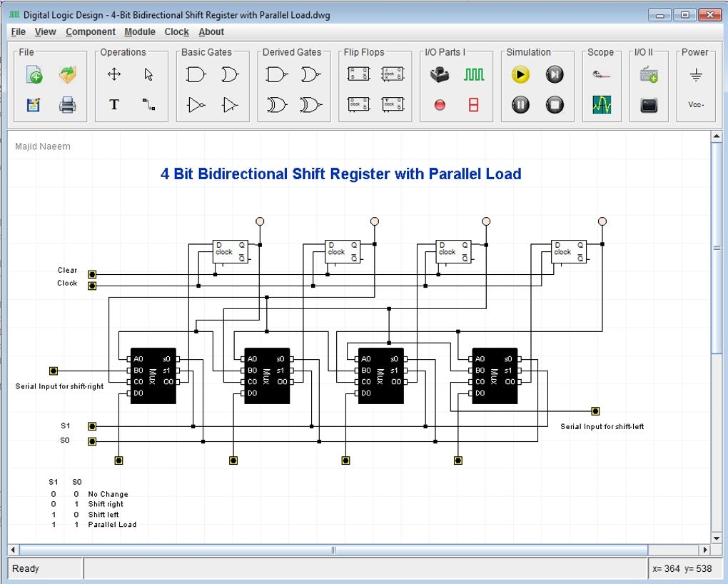Open the oscilloscope in the Scope panel
This screenshot has height=584, width=728.
602,105
